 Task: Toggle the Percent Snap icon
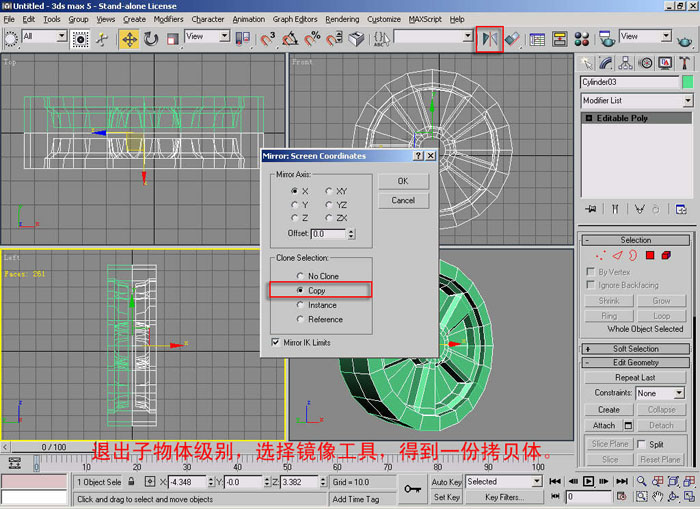[312, 39]
